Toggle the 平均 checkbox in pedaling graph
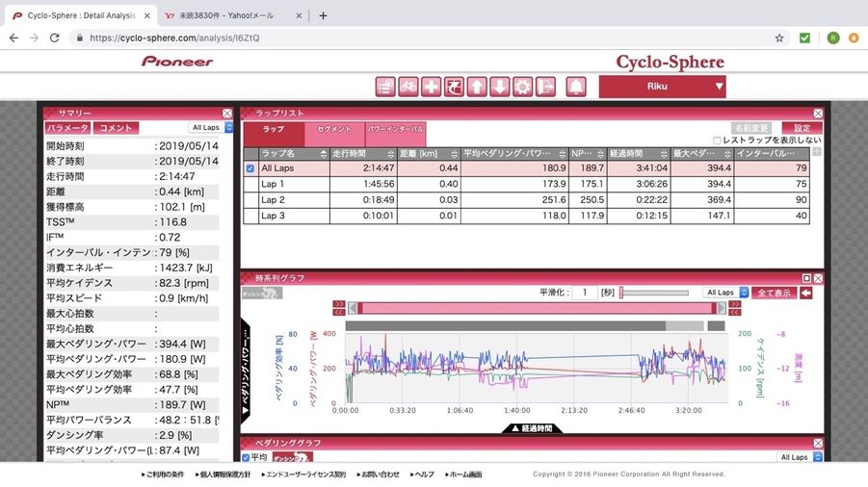Screen dimensions: 868x487 pyautogui.click(x=246, y=457)
